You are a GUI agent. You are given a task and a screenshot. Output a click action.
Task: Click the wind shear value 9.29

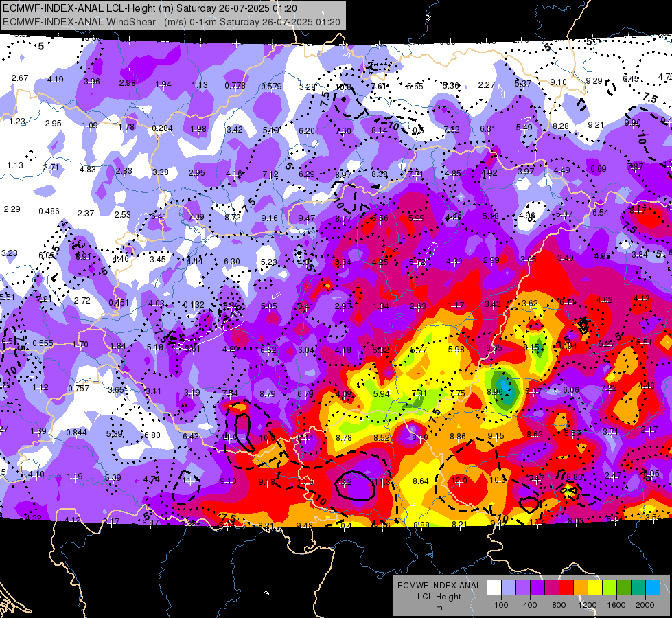(594, 80)
